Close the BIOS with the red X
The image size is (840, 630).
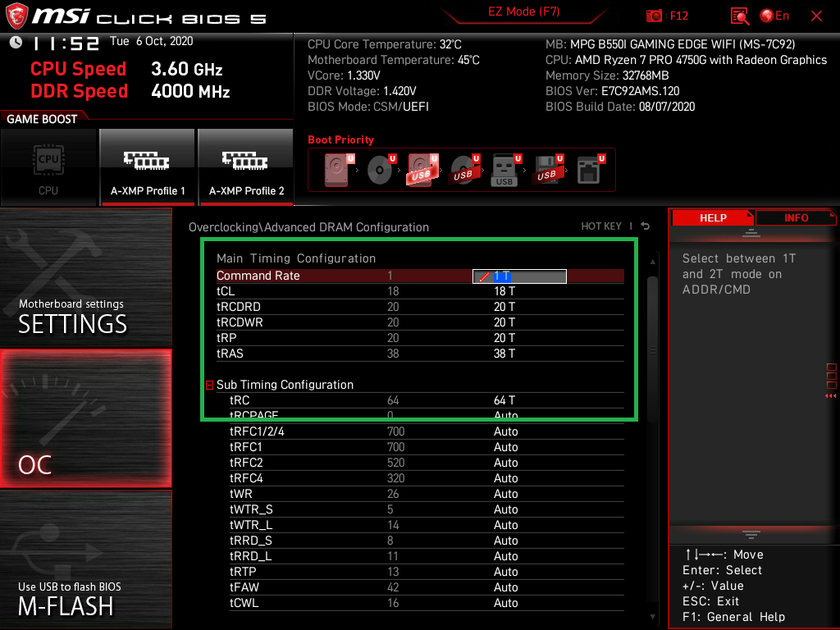(816, 16)
